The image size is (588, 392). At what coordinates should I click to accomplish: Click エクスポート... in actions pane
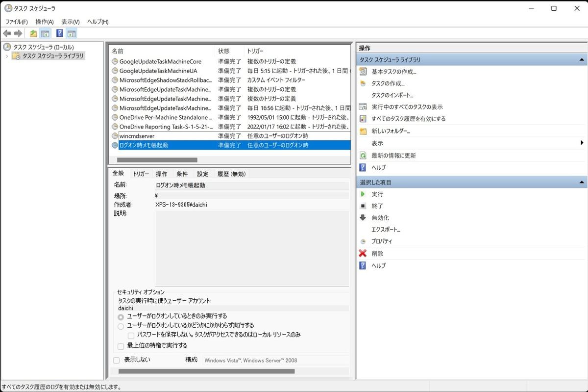pos(386,230)
